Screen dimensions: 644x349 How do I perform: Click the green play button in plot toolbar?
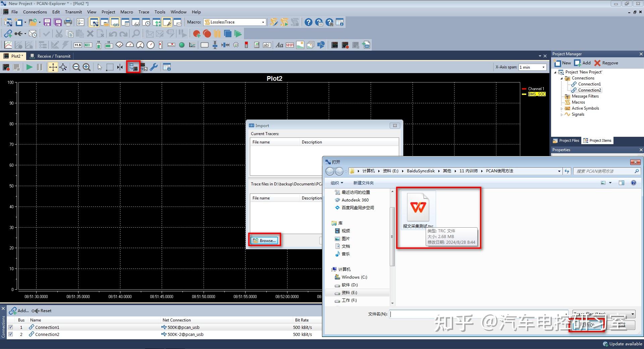point(30,67)
